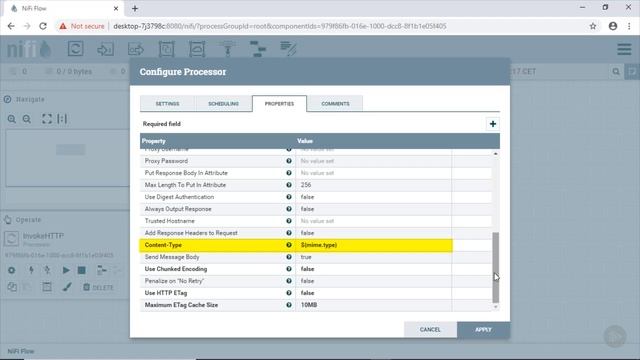This screenshot has width=640, height=360.
Task: Open the Chrome profile account icon
Action: 613,26
